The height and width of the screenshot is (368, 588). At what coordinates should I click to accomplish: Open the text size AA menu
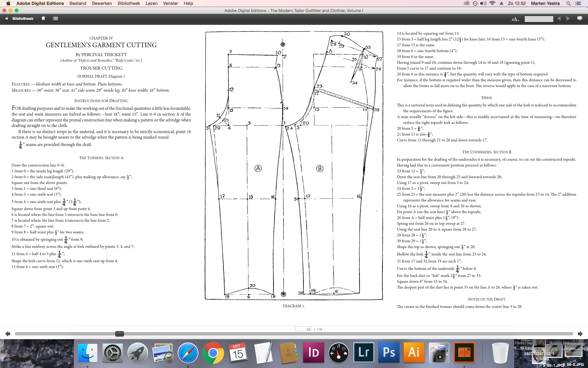pos(515,19)
